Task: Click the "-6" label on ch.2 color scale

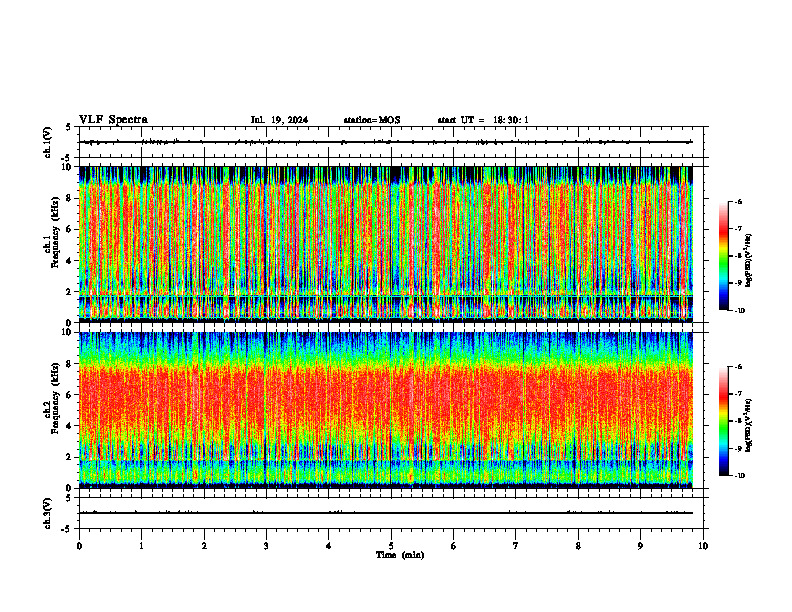Action: [x=738, y=367]
